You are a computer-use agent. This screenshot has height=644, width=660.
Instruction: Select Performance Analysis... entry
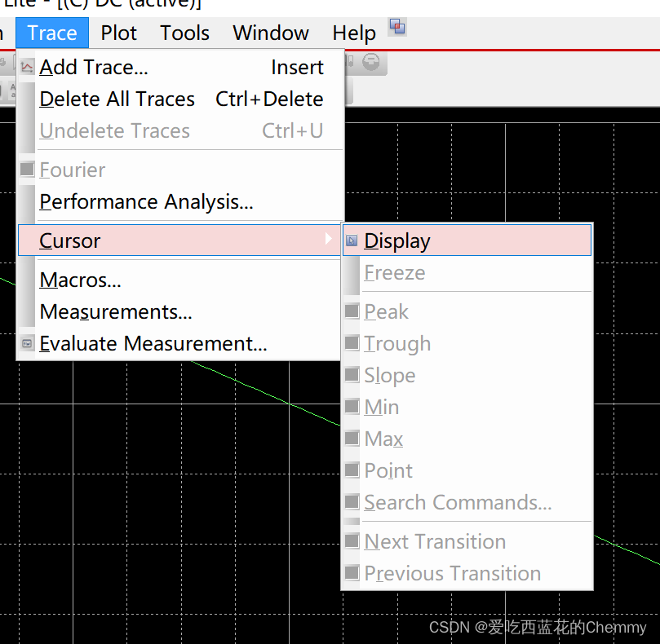click(146, 202)
